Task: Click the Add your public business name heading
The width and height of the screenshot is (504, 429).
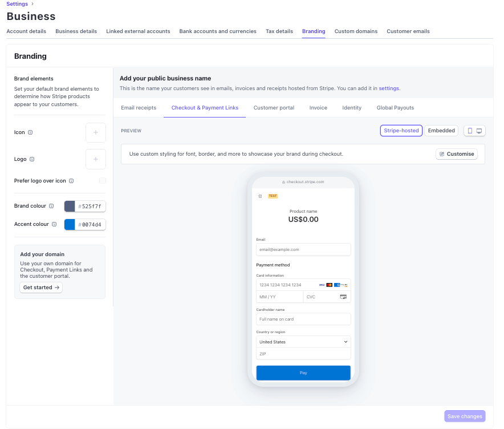Action: click(165, 78)
